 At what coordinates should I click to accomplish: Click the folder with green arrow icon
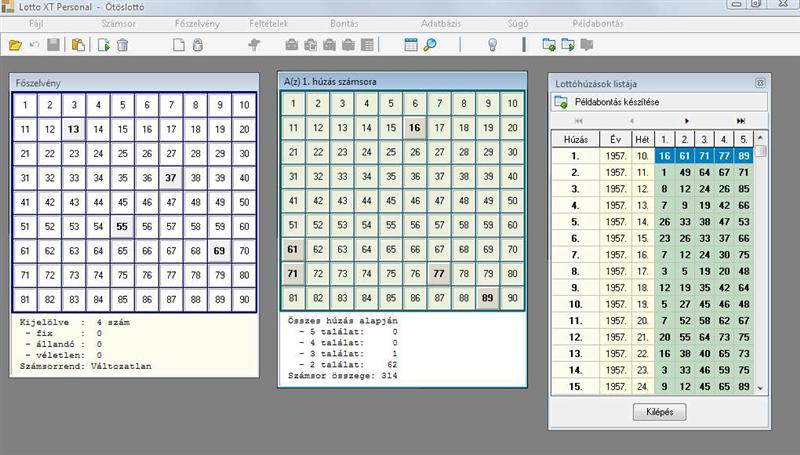pos(568,45)
